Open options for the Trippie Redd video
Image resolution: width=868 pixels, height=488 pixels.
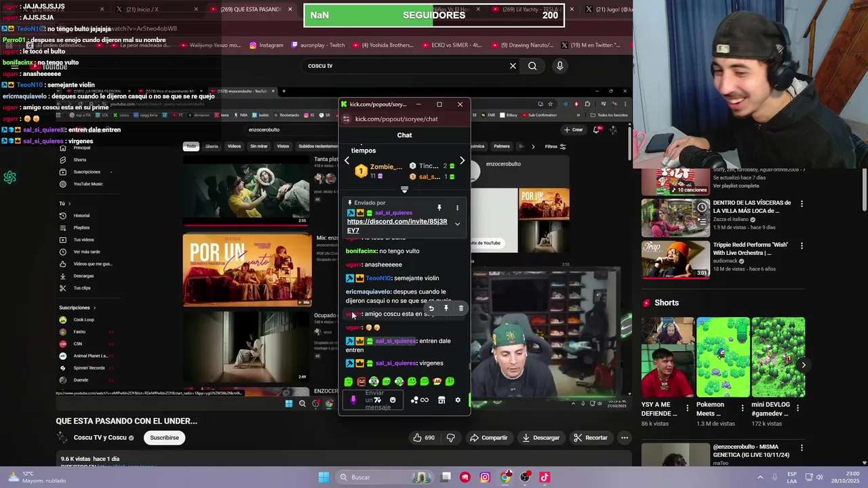click(x=802, y=245)
